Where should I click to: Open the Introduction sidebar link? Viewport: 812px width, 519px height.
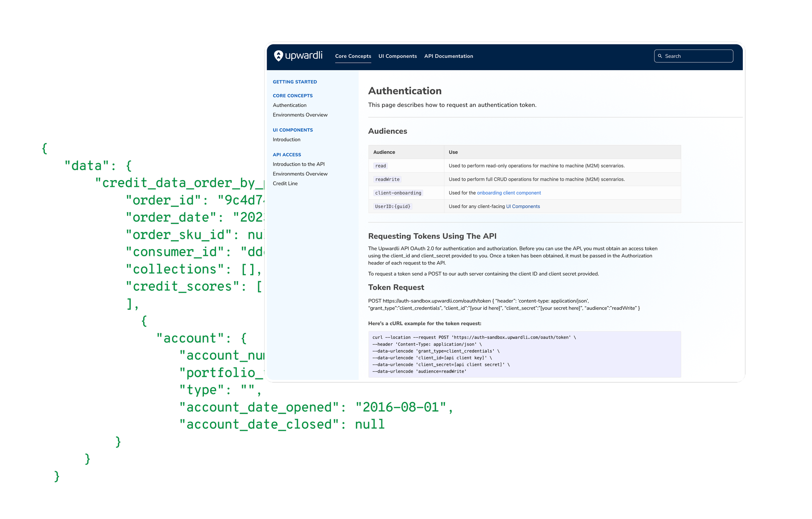[x=286, y=139]
